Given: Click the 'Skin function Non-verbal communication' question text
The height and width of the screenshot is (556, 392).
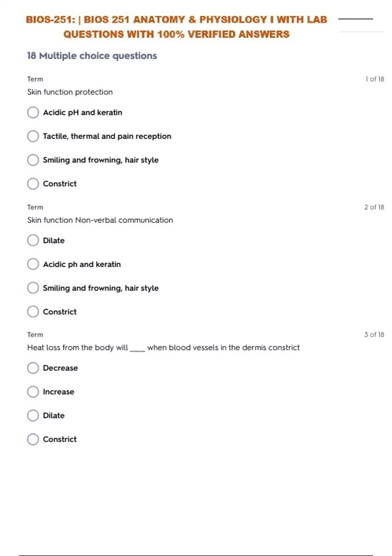Looking at the screenshot, I should point(100,220).
